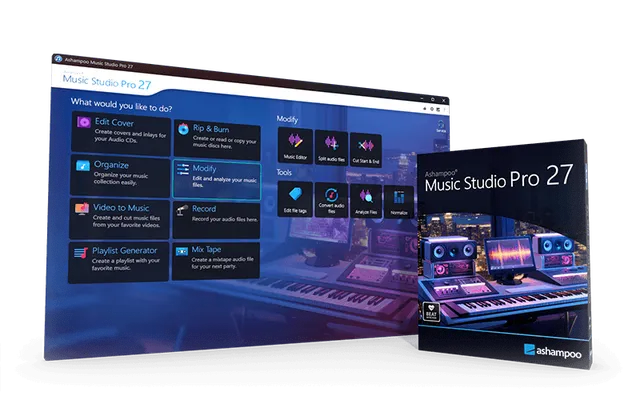Select the Organize music collection tile

tap(120, 176)
